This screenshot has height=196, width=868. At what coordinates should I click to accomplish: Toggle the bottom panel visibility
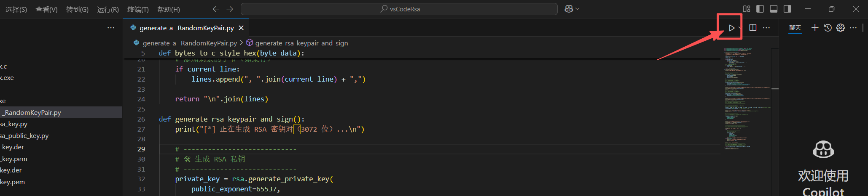tap(774, 9)
